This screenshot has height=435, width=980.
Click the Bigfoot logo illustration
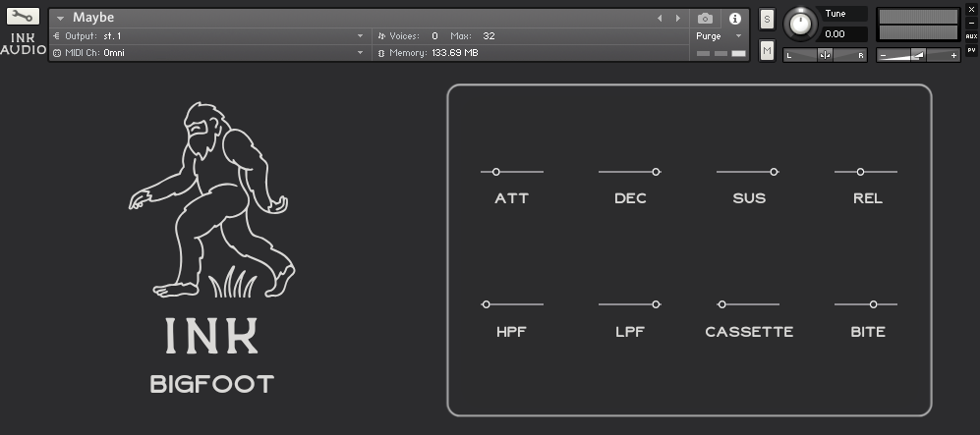click(x=211, y=200)
